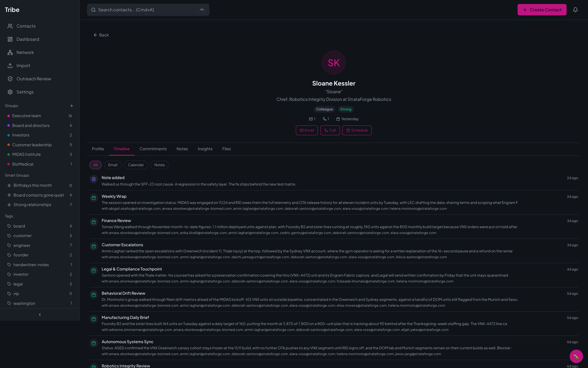Open the Contacts sidebar icon
Image resolution: width=588 pixels, height=368 pixels.
coord(10,26)
